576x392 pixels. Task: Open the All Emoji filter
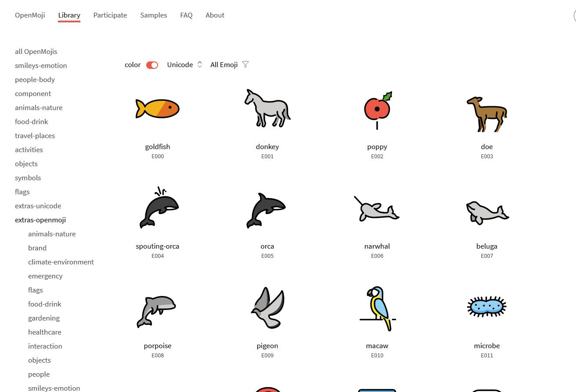[x=230, y=64]
